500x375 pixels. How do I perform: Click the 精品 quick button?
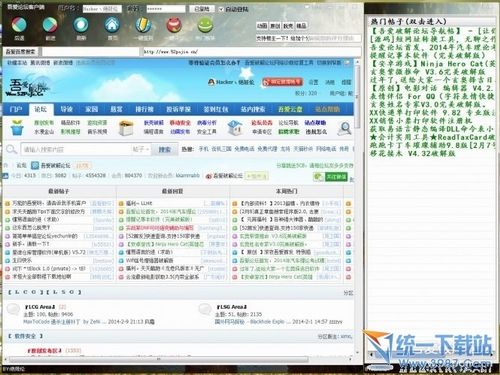301,26
